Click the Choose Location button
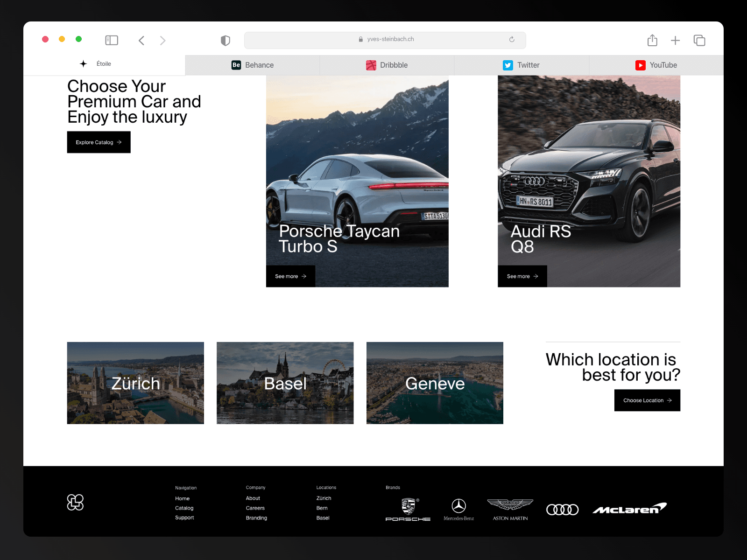This screenshot has height=560, width=747. [x=647, y=400]
